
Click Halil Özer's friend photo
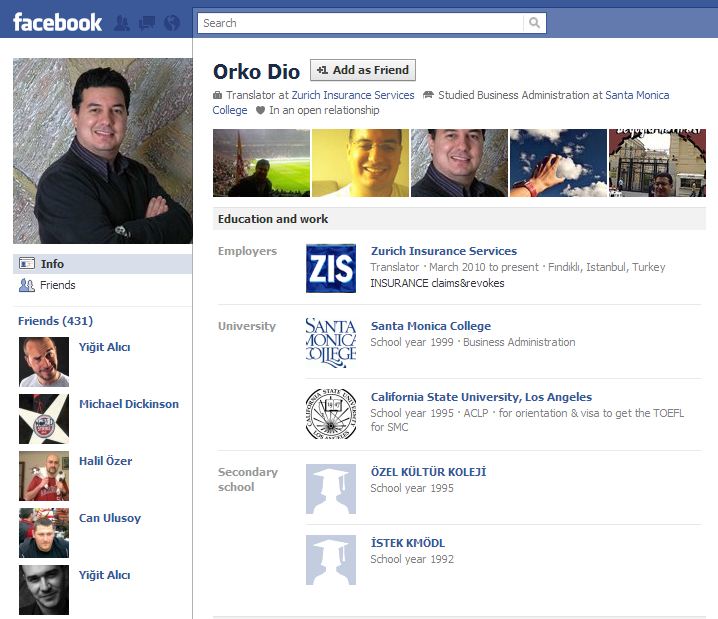(44, 476)
